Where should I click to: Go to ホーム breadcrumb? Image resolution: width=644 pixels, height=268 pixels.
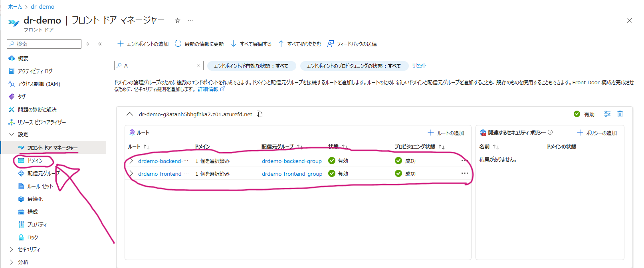coord(15,7)
